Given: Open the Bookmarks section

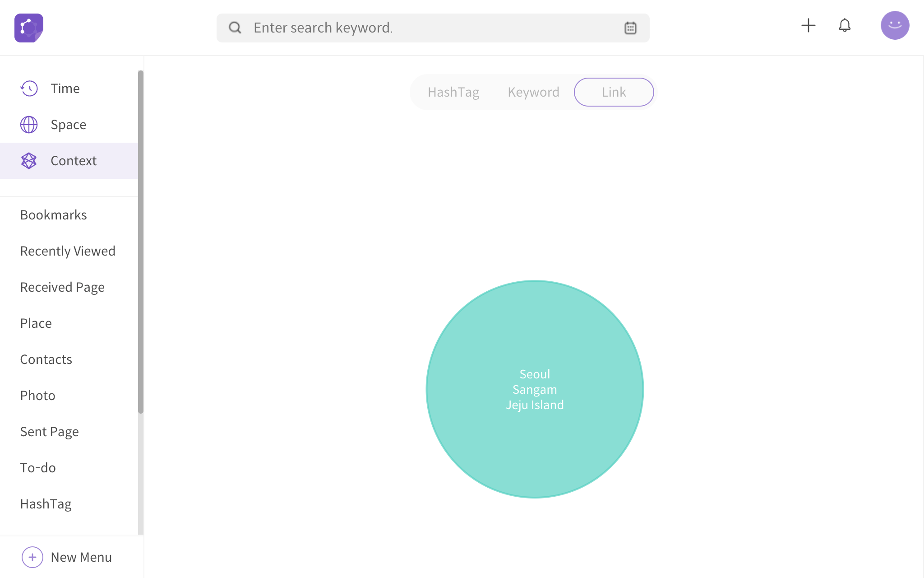Looking at the screenshot, I should click(x=54, y=214).
